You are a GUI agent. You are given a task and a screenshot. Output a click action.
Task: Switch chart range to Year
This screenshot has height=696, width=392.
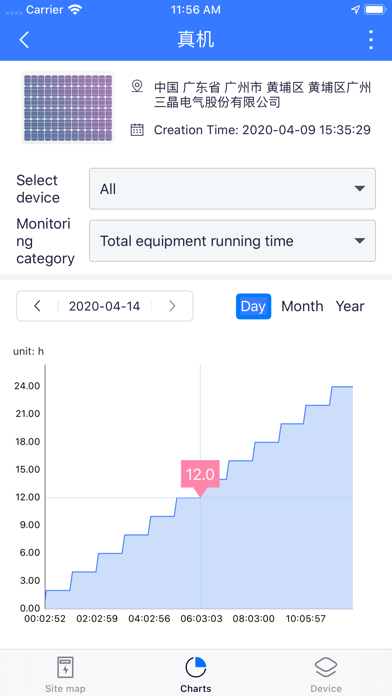[350, 306]
